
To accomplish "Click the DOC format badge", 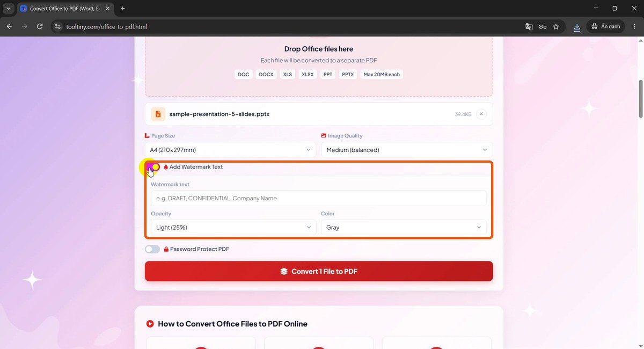I will [244, 75].
